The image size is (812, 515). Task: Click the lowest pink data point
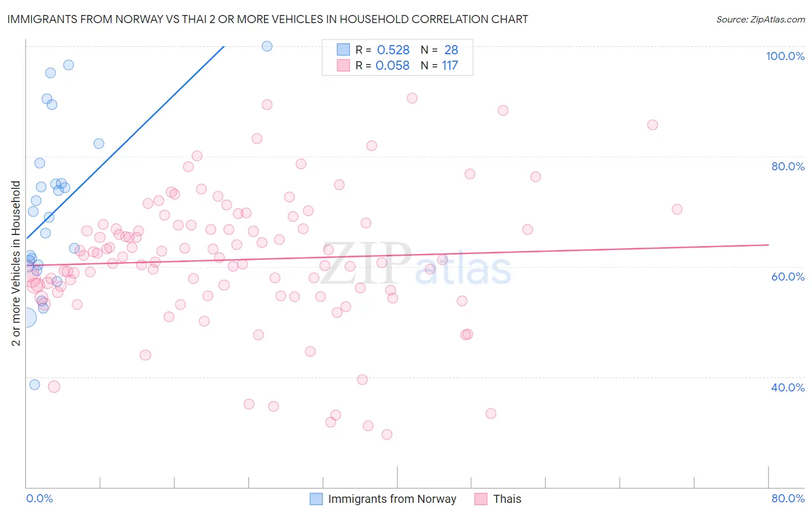tap(387, 434)
